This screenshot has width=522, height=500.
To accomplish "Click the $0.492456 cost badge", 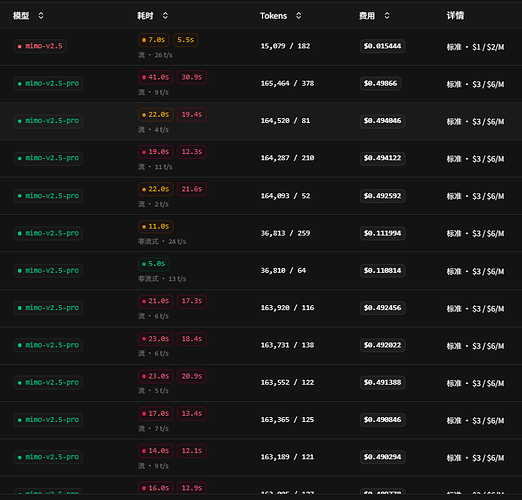I will (383, 308).
